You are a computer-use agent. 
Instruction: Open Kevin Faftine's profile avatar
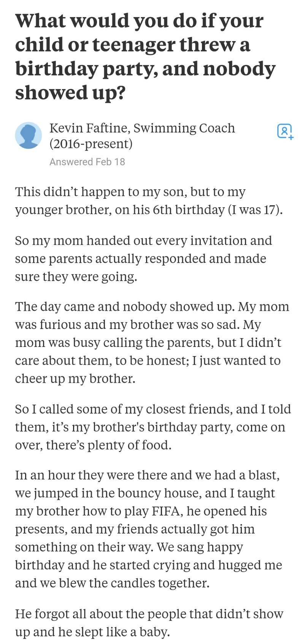tap(28, 135)
